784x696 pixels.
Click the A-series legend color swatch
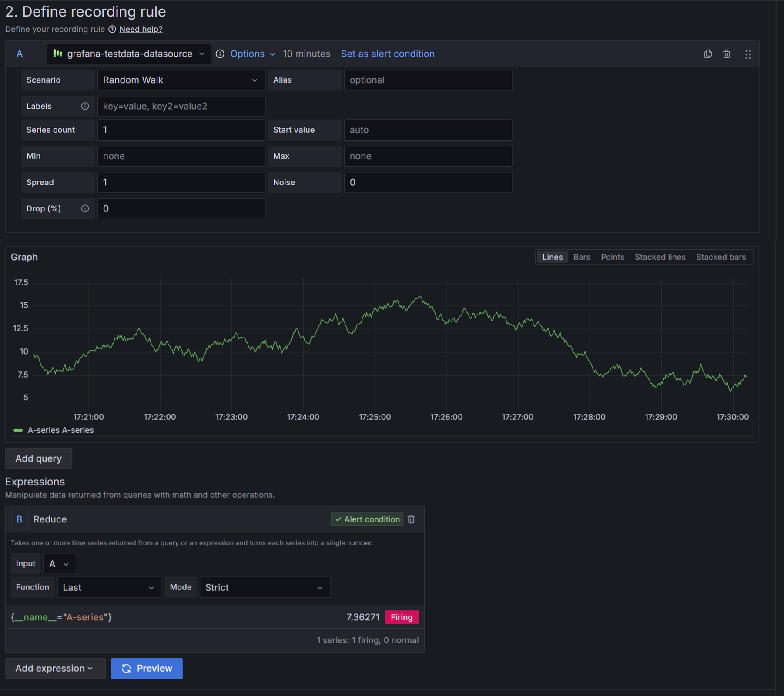click(x=18, y=430)
